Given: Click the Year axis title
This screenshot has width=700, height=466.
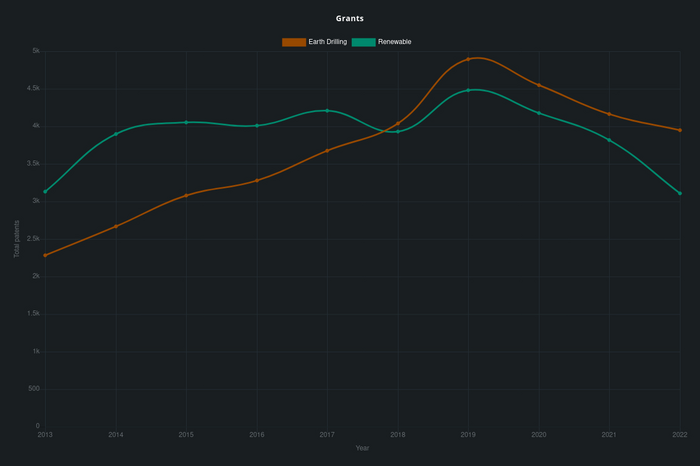Looking at the screenshot, I should [x=362, y=448].
